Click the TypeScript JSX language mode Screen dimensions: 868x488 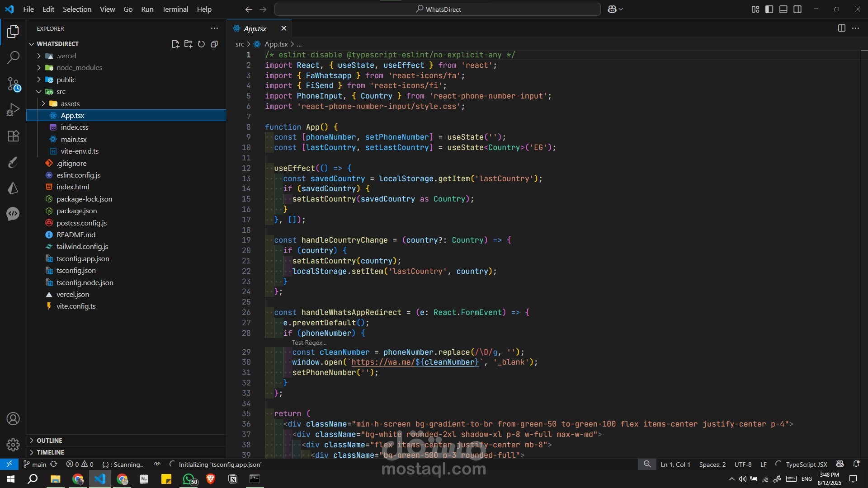coord(806,465)
